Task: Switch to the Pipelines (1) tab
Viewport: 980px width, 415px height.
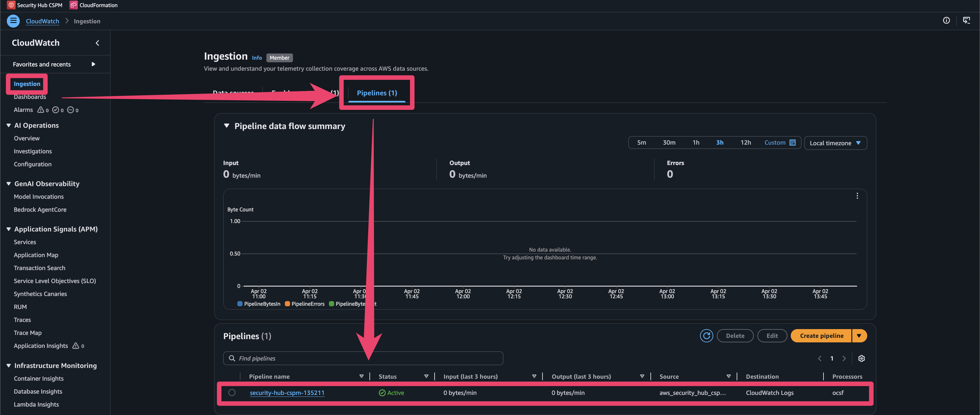Action: coord(377,93)
